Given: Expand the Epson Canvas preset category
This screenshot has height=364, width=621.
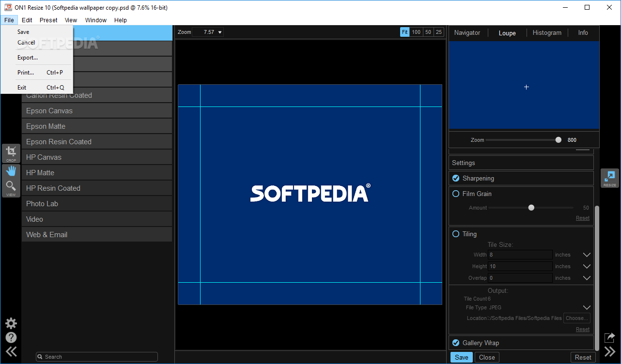Looking at the screenshot, I should [x=97, y=111].
